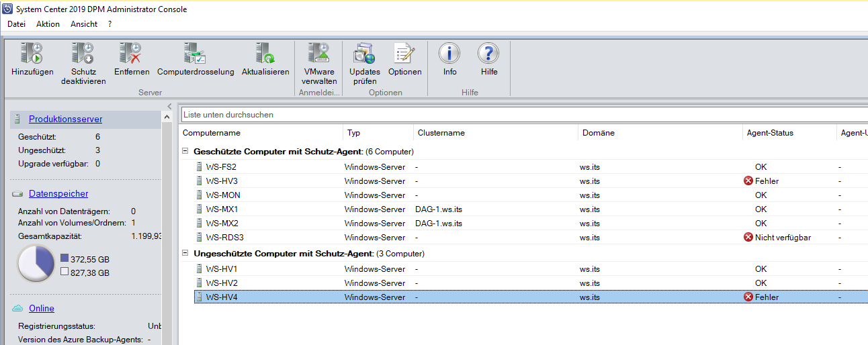Collapse Geschützte Computer mit Schutz-Agent group
Screen dimensions: 868x345
[185, 152]
